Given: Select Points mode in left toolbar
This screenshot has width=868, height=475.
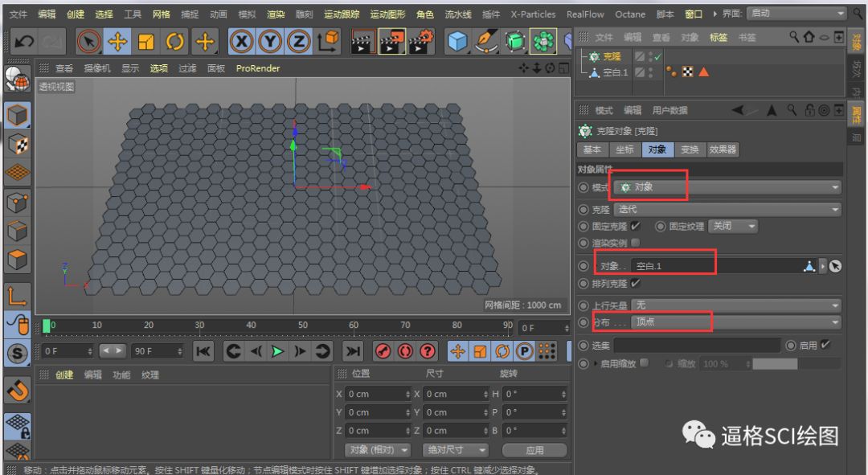Looking at the screenshot, I should pos(17,203).
